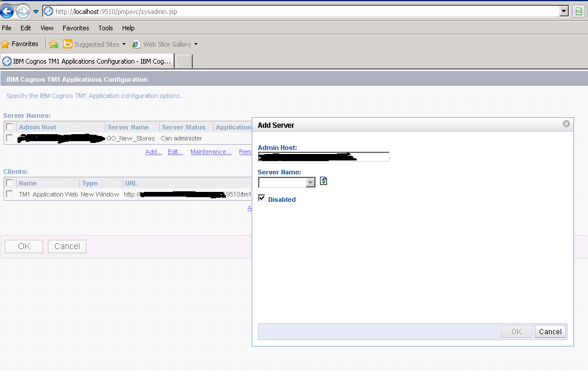Click the Admin Host input field
588x371 pixels.
323,157
